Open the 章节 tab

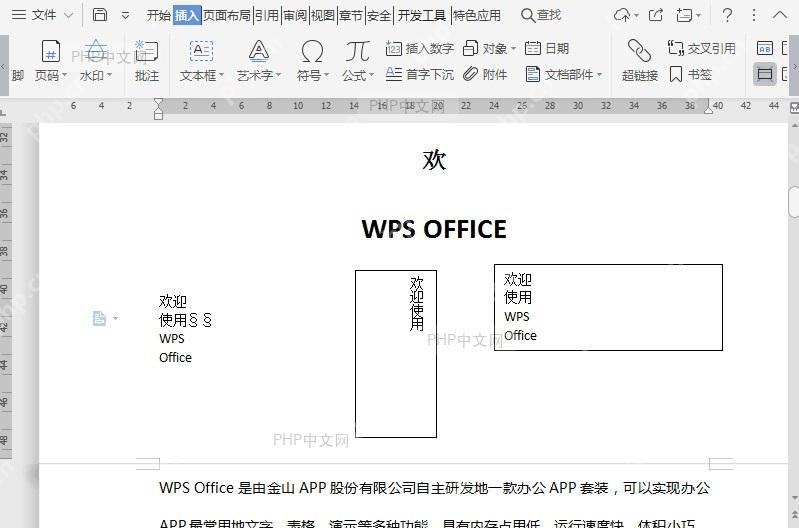pyautogui.click(x=351, y=15)
